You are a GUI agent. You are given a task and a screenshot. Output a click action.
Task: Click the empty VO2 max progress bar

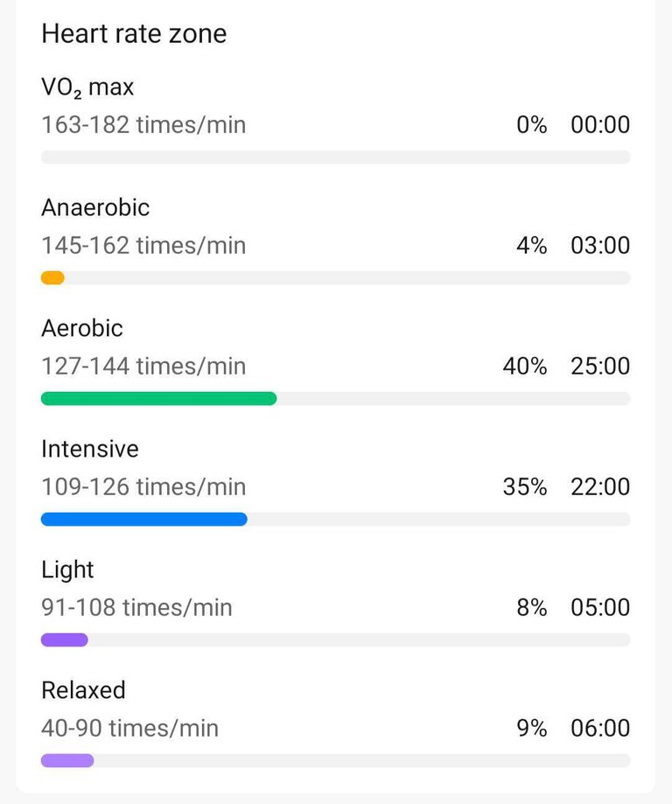tap(335, 157)
